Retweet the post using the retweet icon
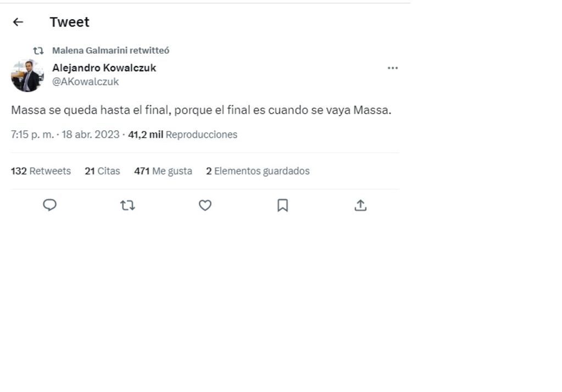This screenshot has height=392, width=562. point(127,205)
